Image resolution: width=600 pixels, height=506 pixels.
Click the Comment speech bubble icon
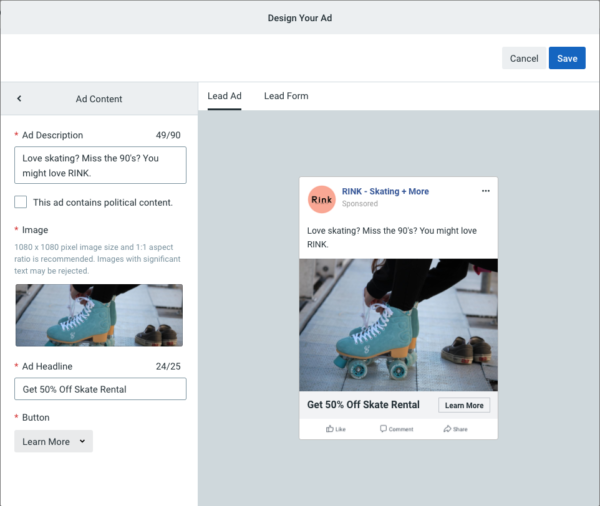(x=384, y=429)
